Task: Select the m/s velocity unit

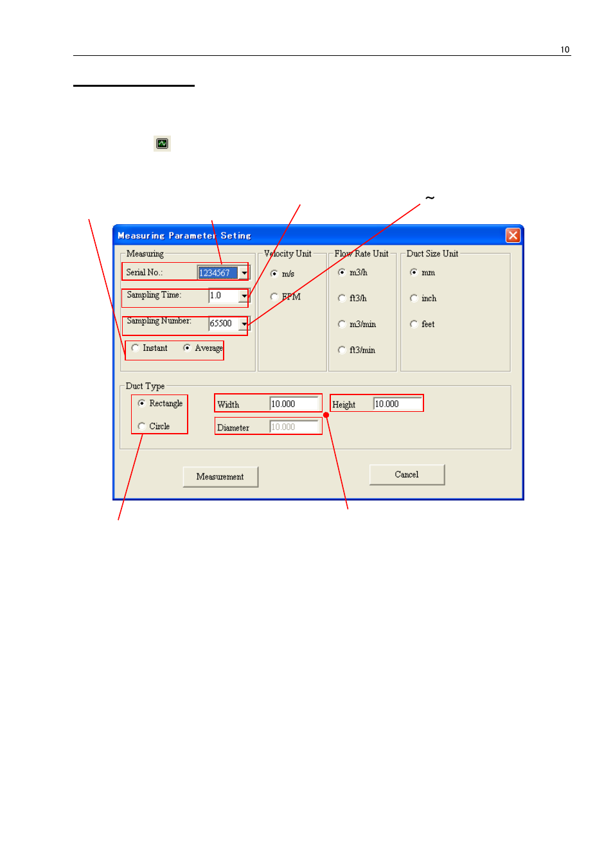Action: pos(274,273)
